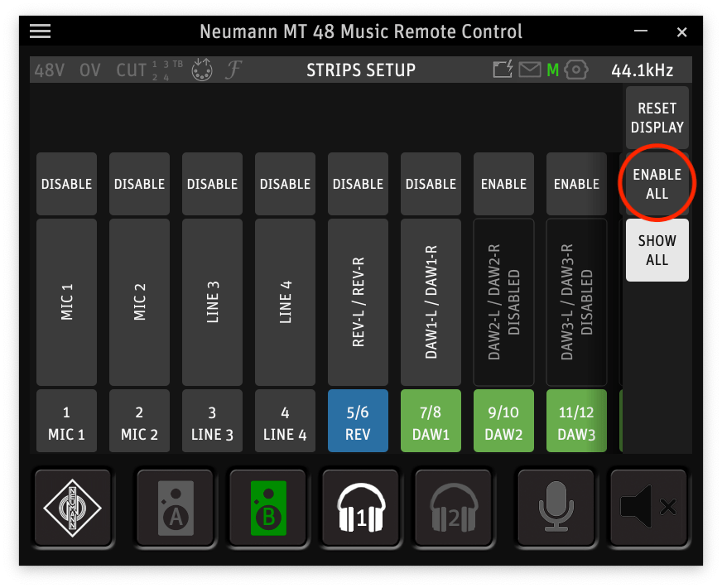Screen dimensions: 722x588
Task: Enable the DAW2 strip
Action: point(503,184)
